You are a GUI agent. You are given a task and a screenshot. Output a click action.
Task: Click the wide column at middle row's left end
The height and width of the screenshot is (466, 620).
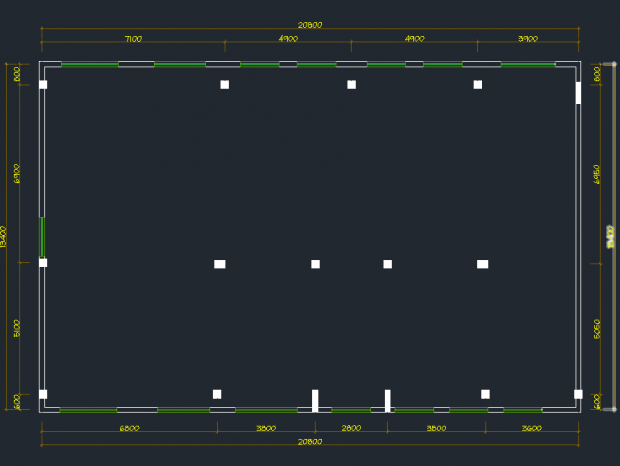[220, 264]
